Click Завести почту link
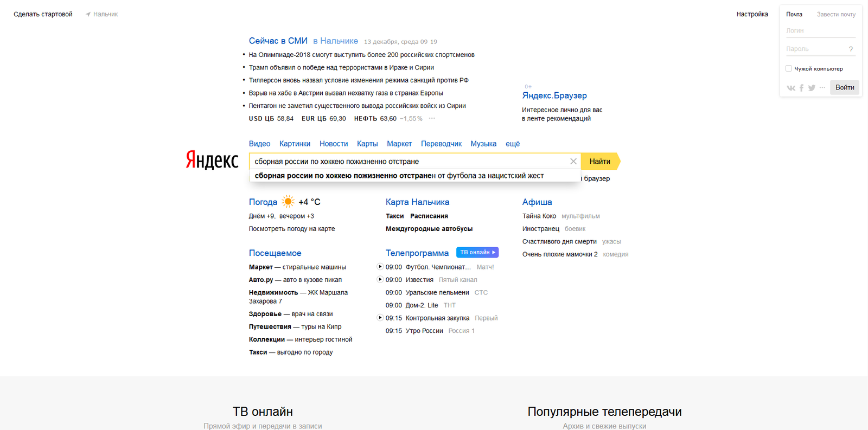 coord(836,14)
